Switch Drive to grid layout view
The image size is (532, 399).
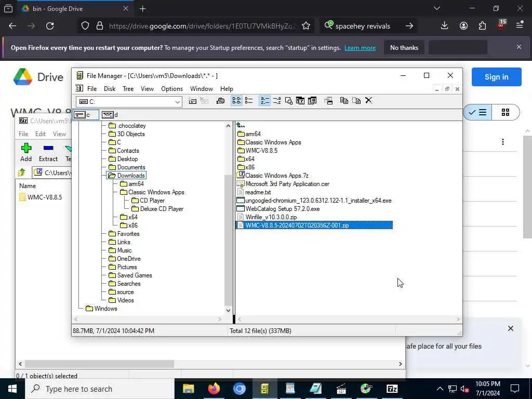pyautogui.click(x=505, y=112)
